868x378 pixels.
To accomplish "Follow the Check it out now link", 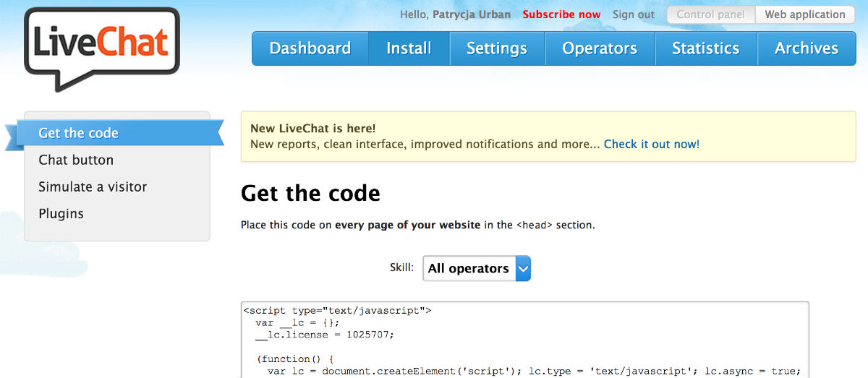I will point(652,144).
